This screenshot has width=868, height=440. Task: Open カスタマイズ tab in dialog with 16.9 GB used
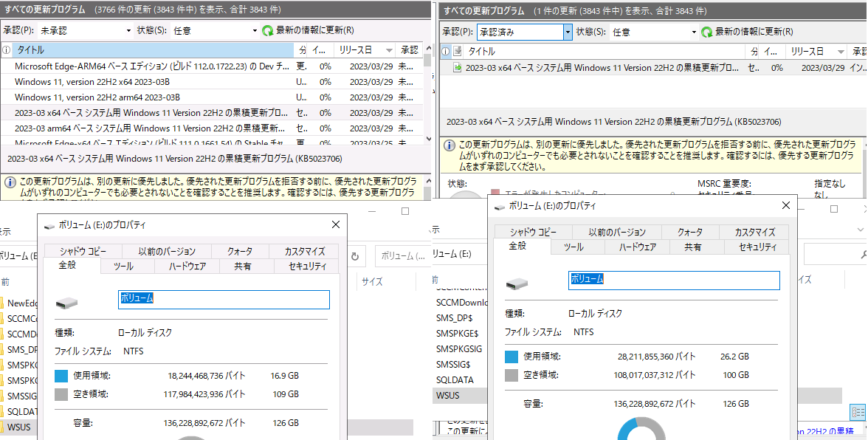click(304, 251)
